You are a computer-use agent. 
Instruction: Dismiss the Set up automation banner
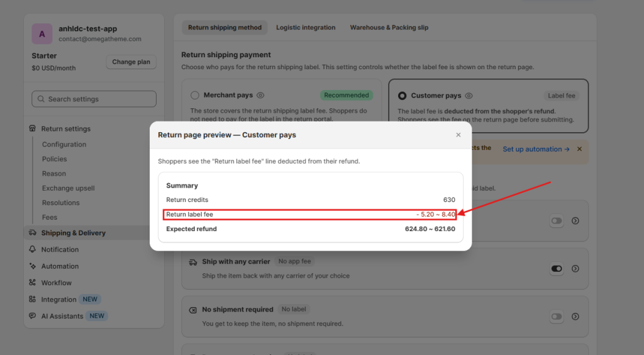click(x=579, y=149)
